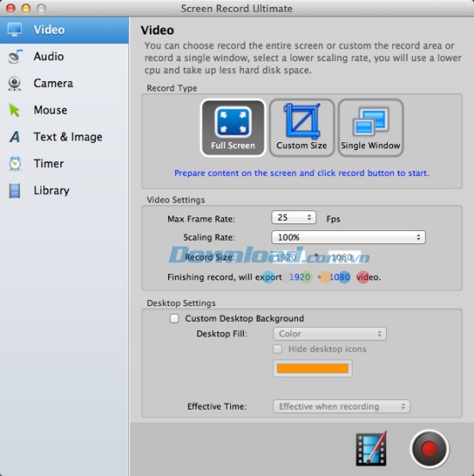
Task: Open the video editor filmstrip icon
Action: pyautogui.click(x=371, y=448)
